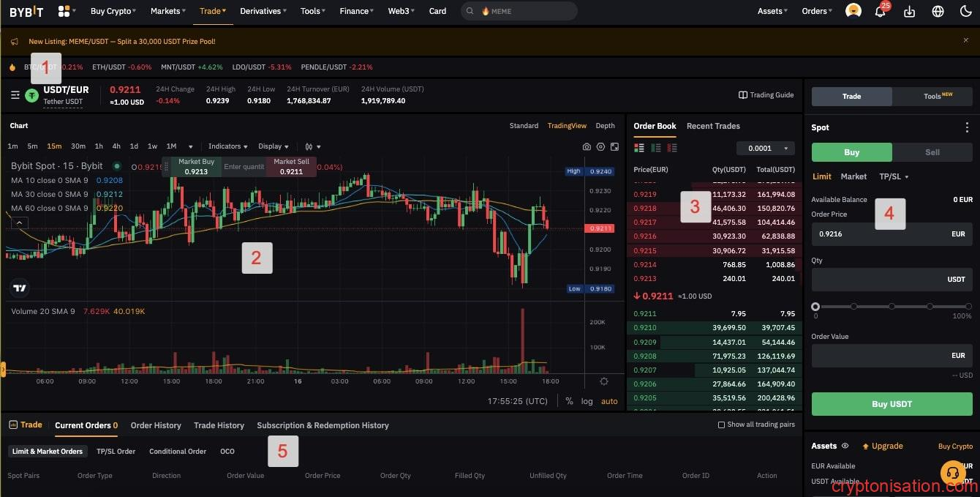Open the language selector globe icon

(938, 11)
